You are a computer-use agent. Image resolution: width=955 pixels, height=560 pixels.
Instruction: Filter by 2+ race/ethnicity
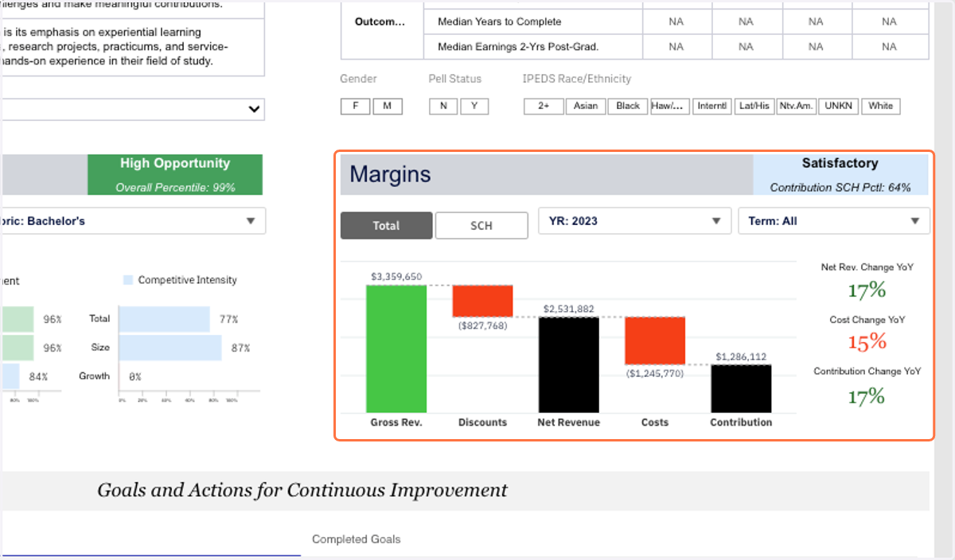pos(544,106)
